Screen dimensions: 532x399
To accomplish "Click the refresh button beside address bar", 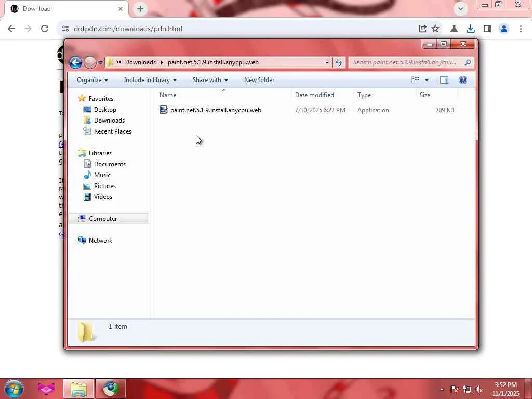I will [x=339, y=62].
